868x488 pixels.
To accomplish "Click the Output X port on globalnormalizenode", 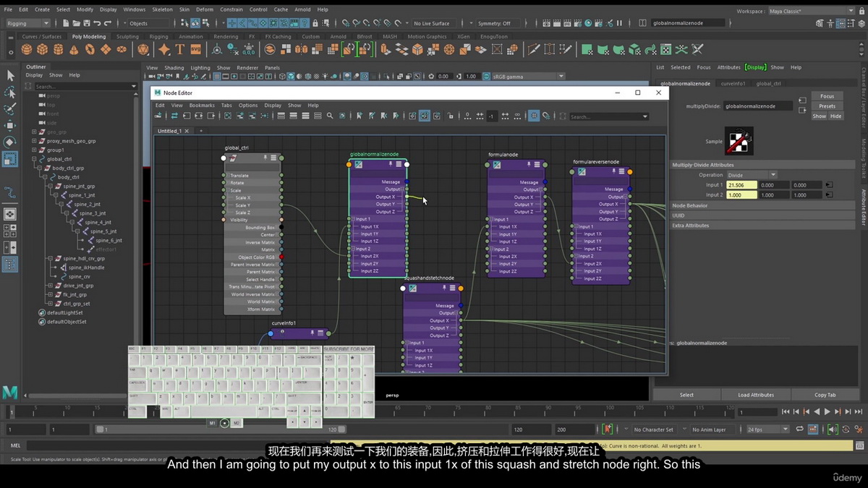I will (407, 197).
